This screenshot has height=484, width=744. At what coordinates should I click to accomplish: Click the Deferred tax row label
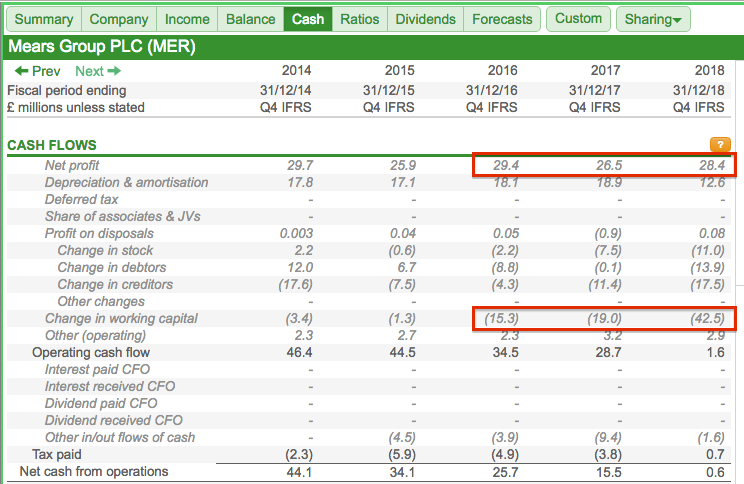click(x=82, y=200)
